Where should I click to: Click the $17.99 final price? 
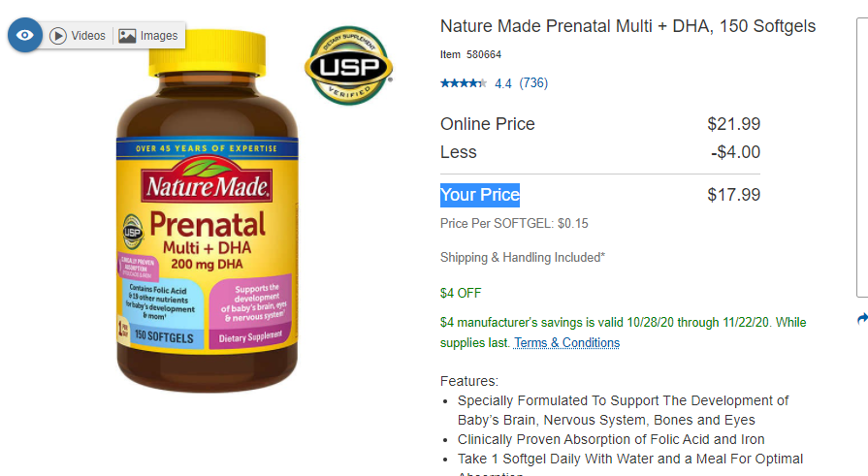734,195
